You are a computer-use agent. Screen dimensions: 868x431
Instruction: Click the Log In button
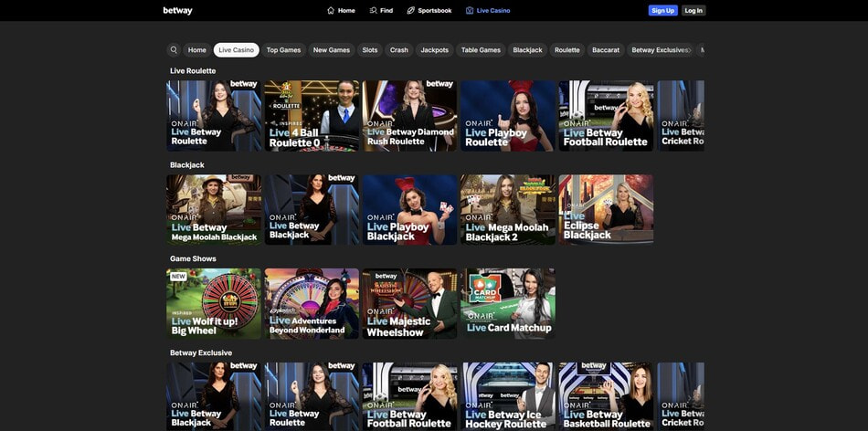point(693,11)
